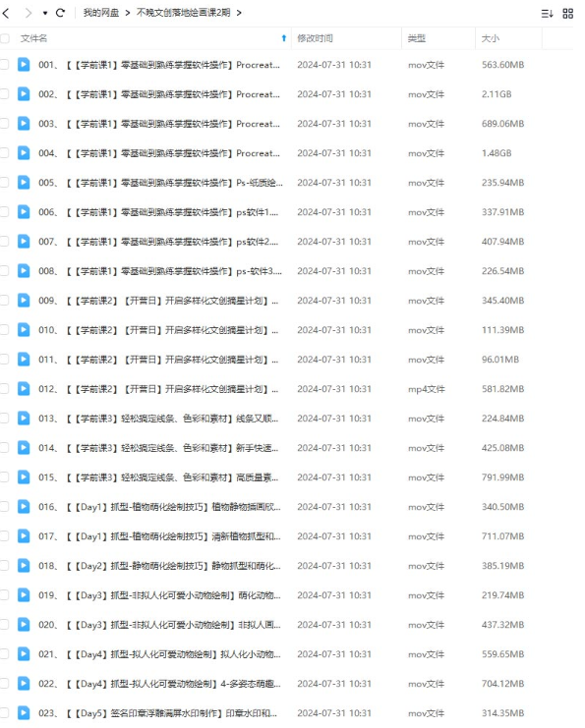Viewport: 585px width, 728px height.
Task: Toggle the select-all checkbox in header
Action: pyautogui.click(x=5, y=38)
